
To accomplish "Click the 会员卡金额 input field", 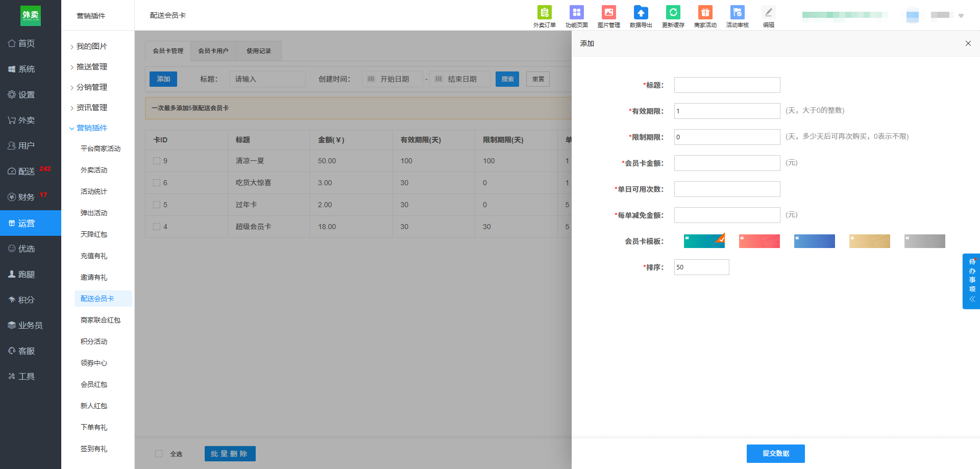I will 727,163.
